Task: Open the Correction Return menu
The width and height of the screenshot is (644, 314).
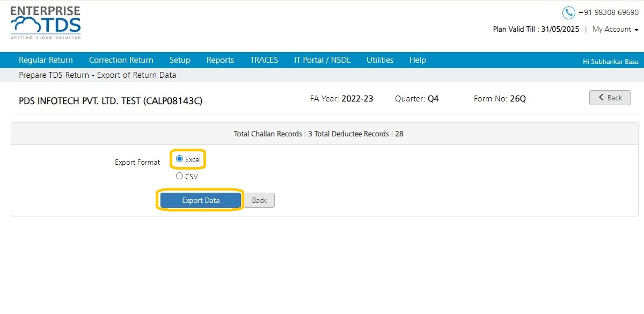Action: tap(121, 60)
